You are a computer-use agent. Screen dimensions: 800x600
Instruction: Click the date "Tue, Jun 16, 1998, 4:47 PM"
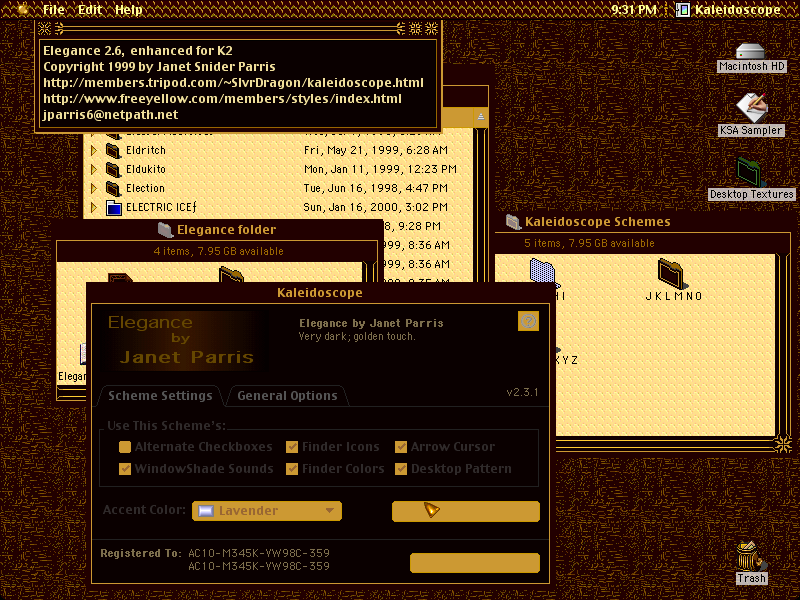tap(376, 188)
